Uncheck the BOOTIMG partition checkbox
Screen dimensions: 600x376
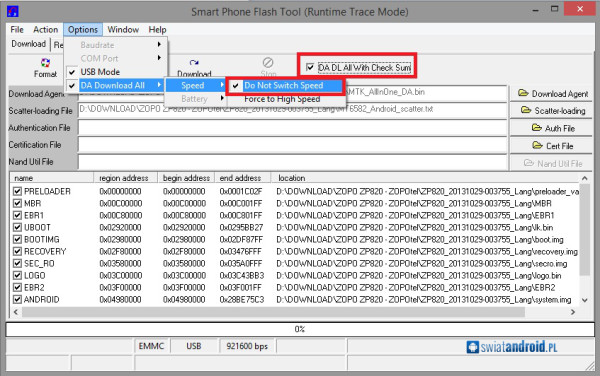(17, 239)
